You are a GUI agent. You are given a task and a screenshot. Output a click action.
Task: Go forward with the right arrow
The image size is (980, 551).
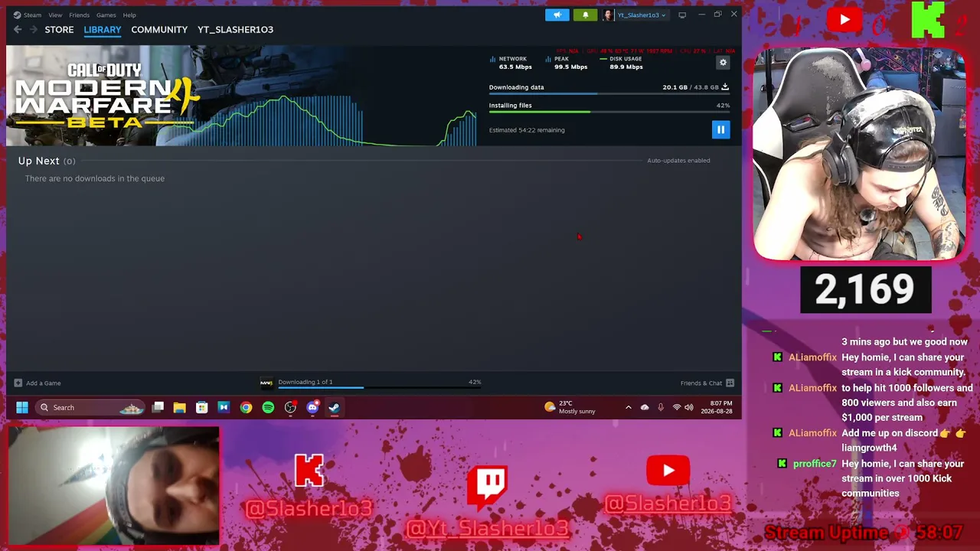coord(33,29)
